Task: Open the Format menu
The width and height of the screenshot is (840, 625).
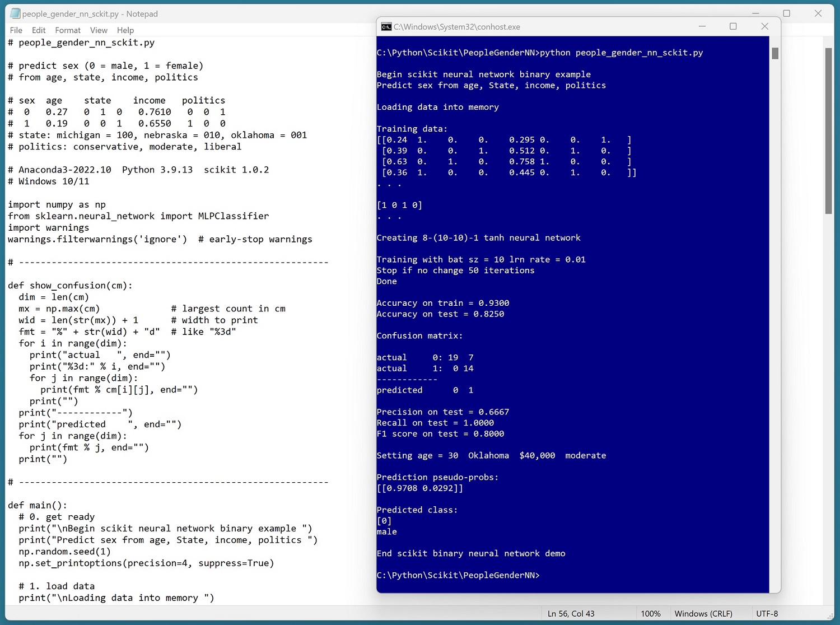Action: click(x=68, y=30)
